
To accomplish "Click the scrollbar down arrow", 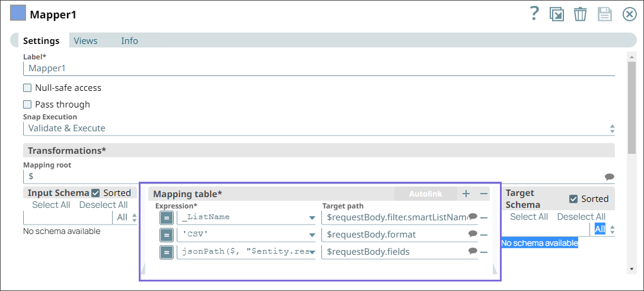I will 632,269.
